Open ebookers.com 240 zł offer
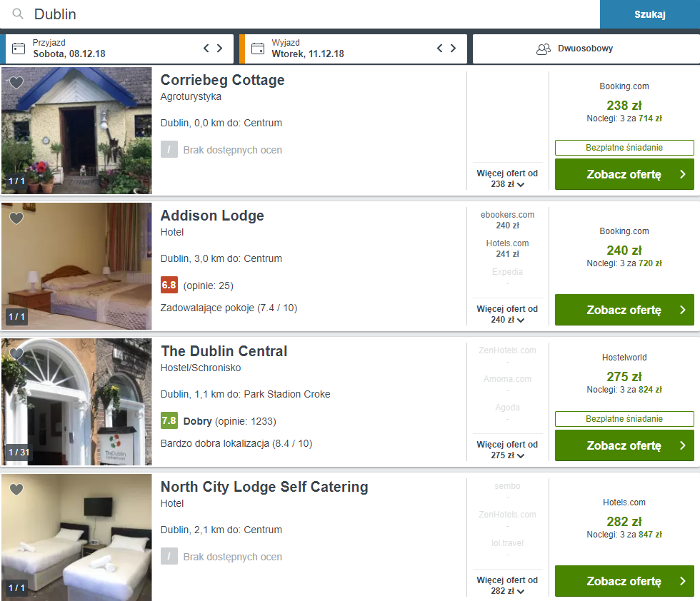Viewport: 700px width, 601px height. point(507,220)
